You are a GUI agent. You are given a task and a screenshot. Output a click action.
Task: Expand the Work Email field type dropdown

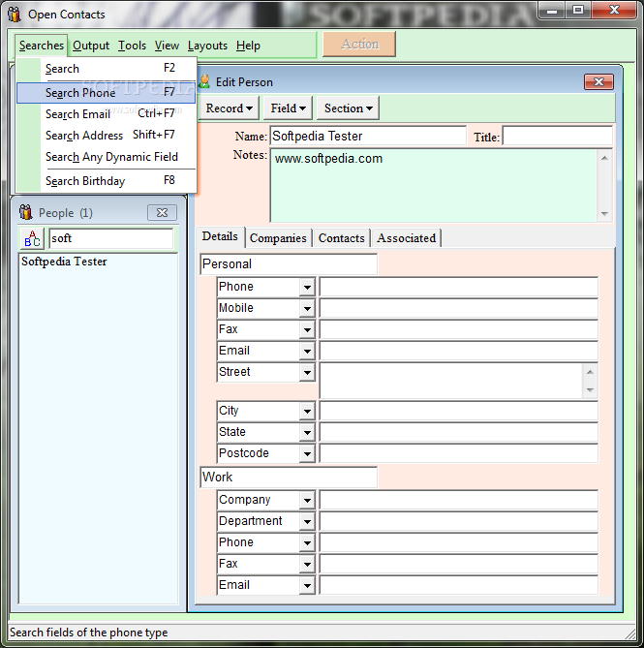pyautogui.click(x=307, y=586)
